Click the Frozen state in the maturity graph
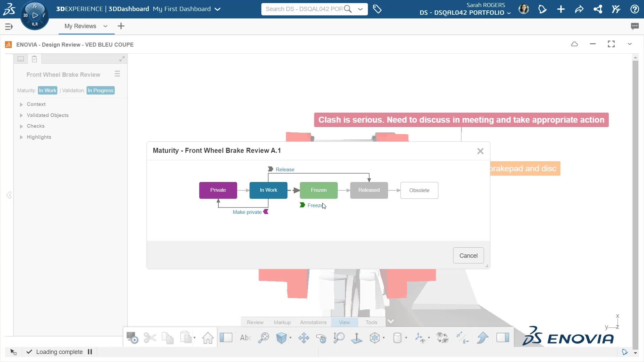The width and height of the screenshot is (644, 362). (318, 190)
